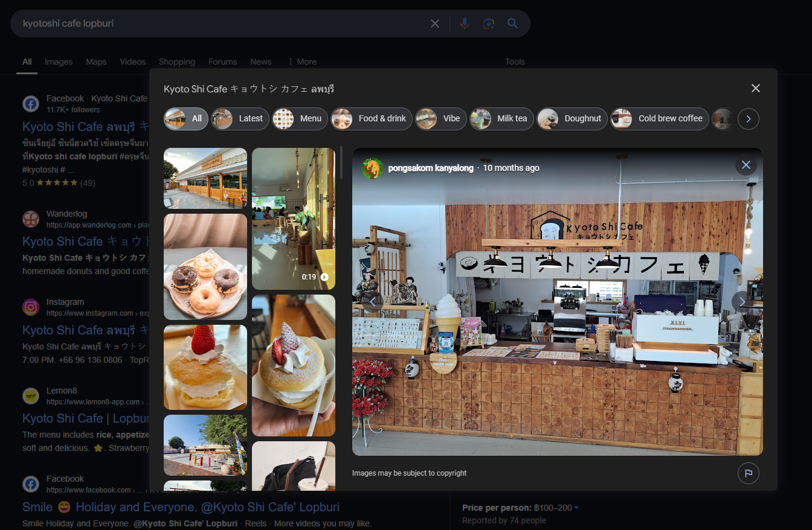
Task: Go to the next photo
Action: (742, 301)
